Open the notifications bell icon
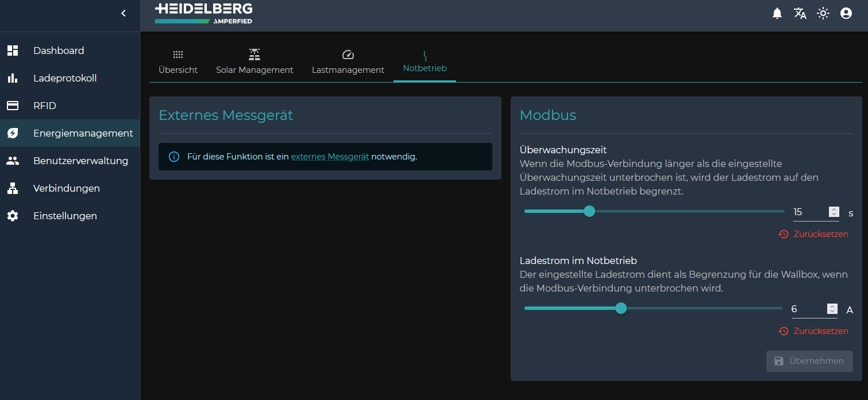 click(777, 13)
